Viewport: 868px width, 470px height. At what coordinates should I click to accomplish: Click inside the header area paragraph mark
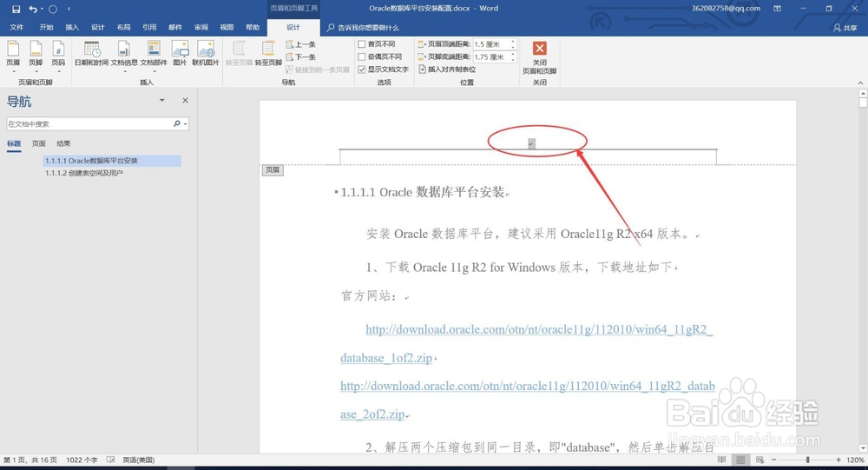[x=531, y=143]
